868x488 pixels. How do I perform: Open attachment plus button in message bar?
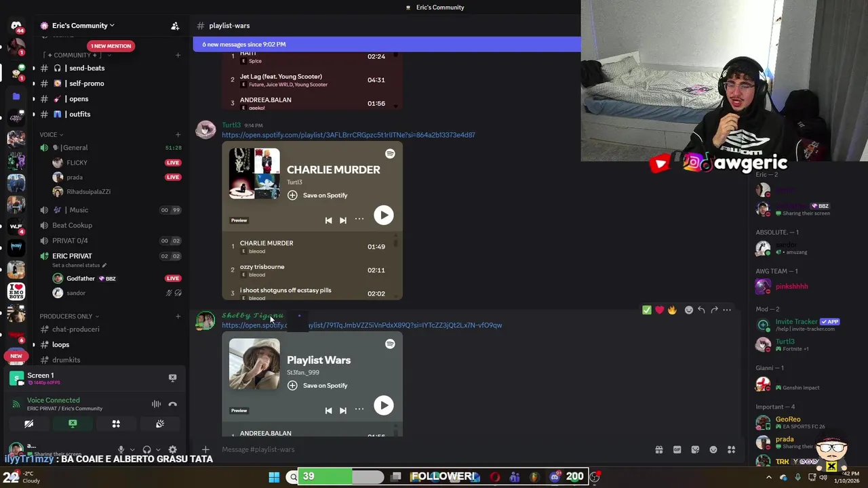tap(205, 449)
